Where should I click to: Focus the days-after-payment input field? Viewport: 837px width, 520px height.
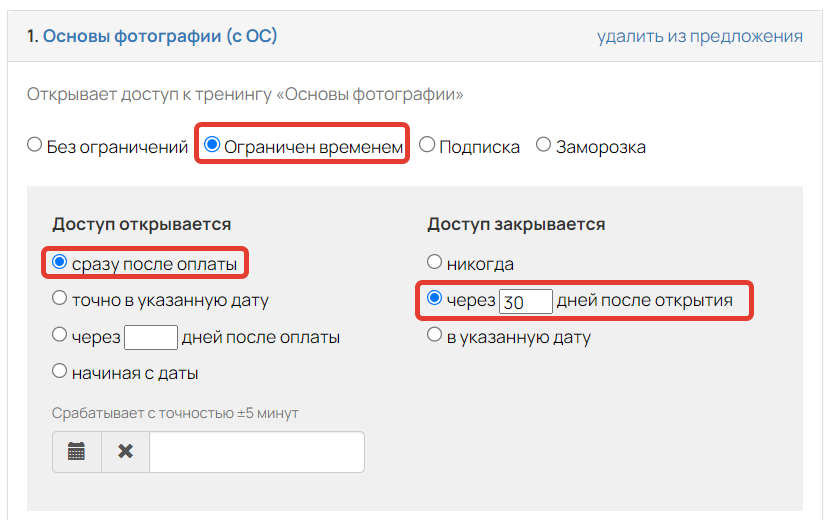pos(151,337)
